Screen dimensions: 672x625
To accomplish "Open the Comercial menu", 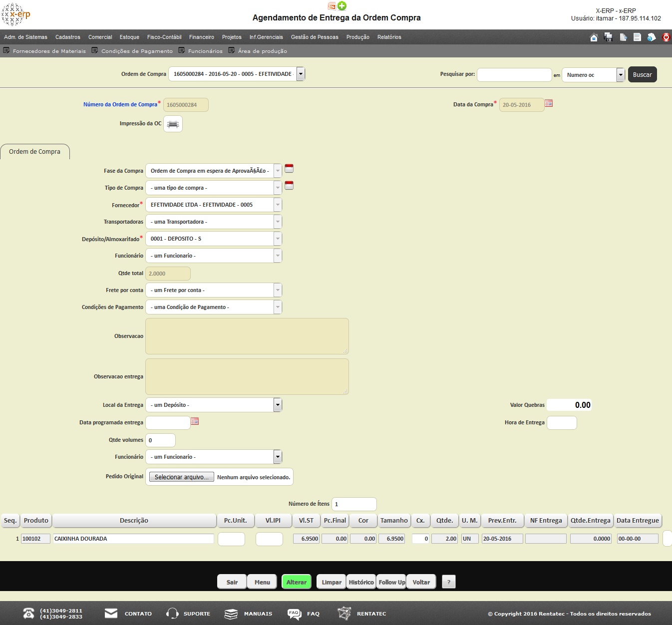I will (100, 37).
